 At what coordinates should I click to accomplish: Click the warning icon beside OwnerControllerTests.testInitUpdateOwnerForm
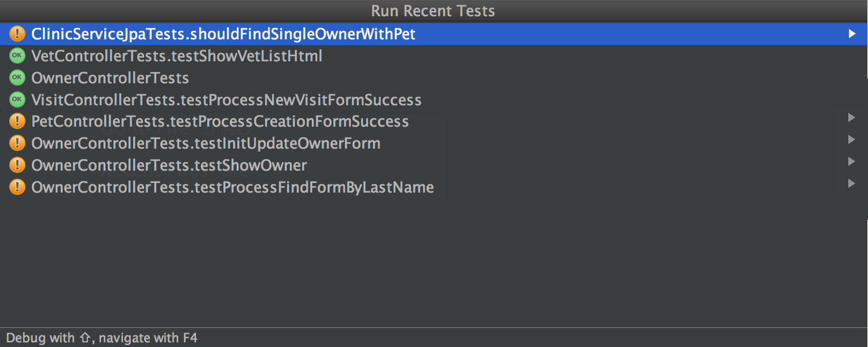(17, 143)
